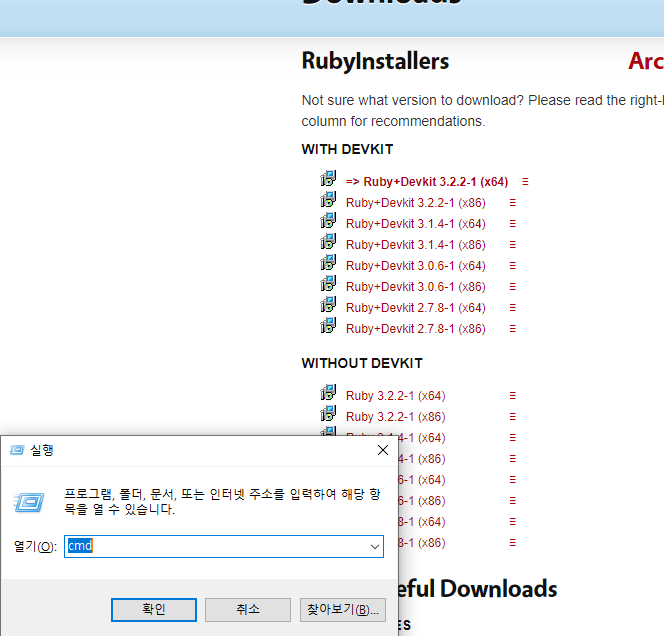Image resolution: width=664 pixels, height=636 pixels.
Task: Download Ruby+Devkit 3.0.6-1 (x86)
Action: [415, 287]
